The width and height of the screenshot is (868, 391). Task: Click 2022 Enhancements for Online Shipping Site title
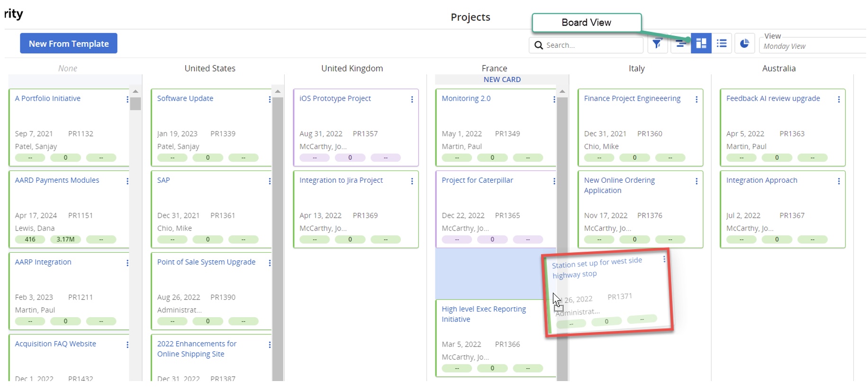(197, 349)
